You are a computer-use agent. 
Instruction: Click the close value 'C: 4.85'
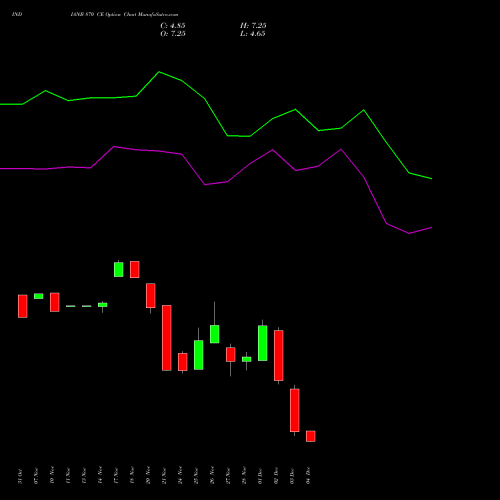pyautogui.click(x=173, y=26)
